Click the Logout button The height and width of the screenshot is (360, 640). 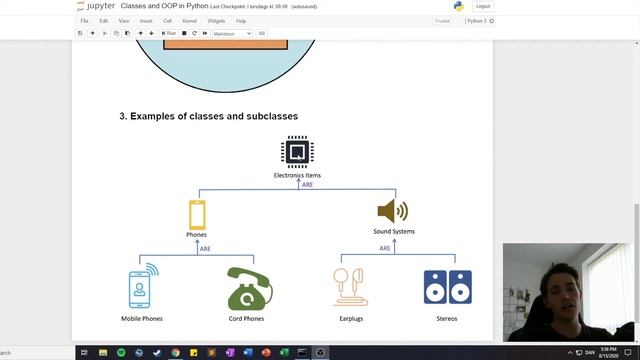pyautogui.click(x=483, y=6)
